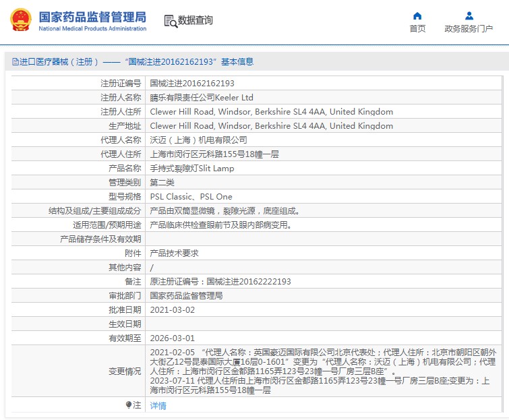
Task: Click the 备注 original registration number text
Action: tap(220, 282)
